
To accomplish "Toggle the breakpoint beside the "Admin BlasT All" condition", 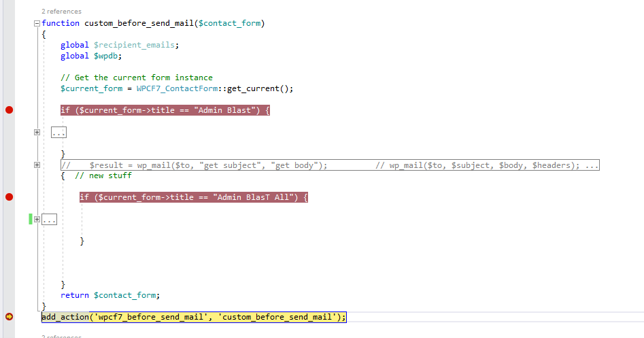I will click(x=9, y=197).
